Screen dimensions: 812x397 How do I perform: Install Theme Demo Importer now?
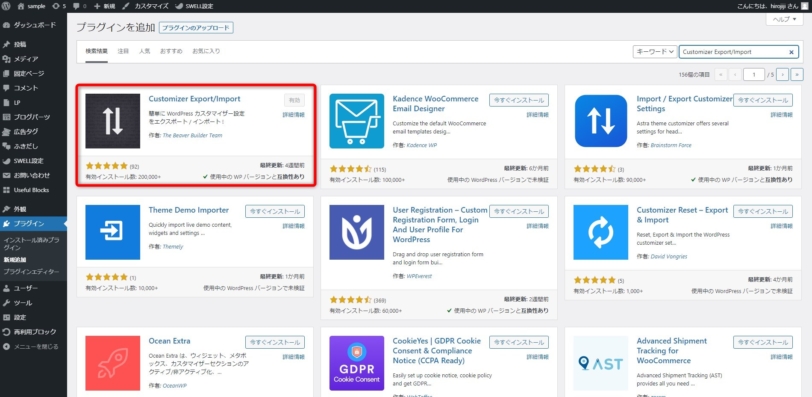pos(275,211)
